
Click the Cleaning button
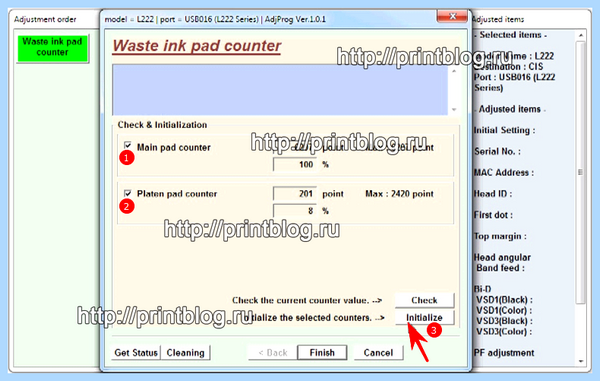[x=186, y=353]
